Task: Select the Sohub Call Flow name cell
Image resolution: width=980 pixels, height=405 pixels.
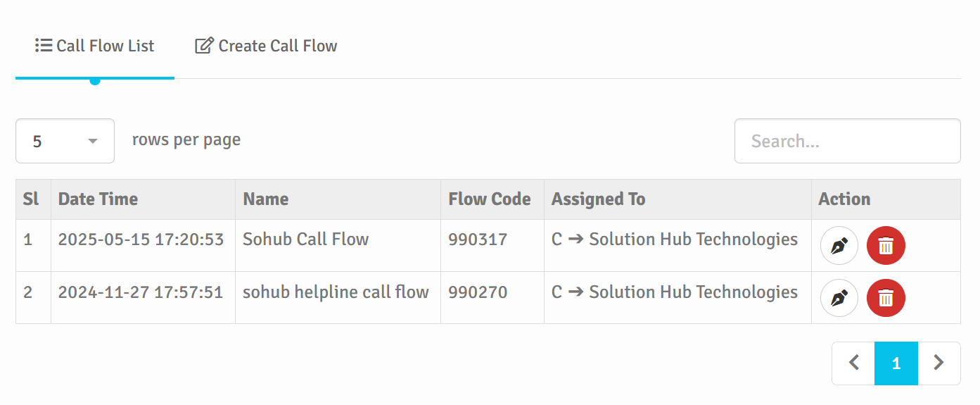Action: (305, 239)
